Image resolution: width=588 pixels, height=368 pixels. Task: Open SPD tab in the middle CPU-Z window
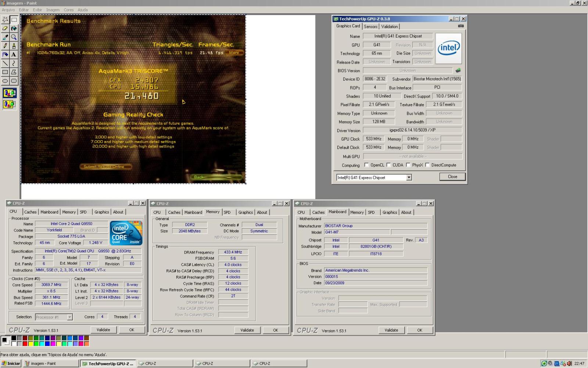point(227,212)
